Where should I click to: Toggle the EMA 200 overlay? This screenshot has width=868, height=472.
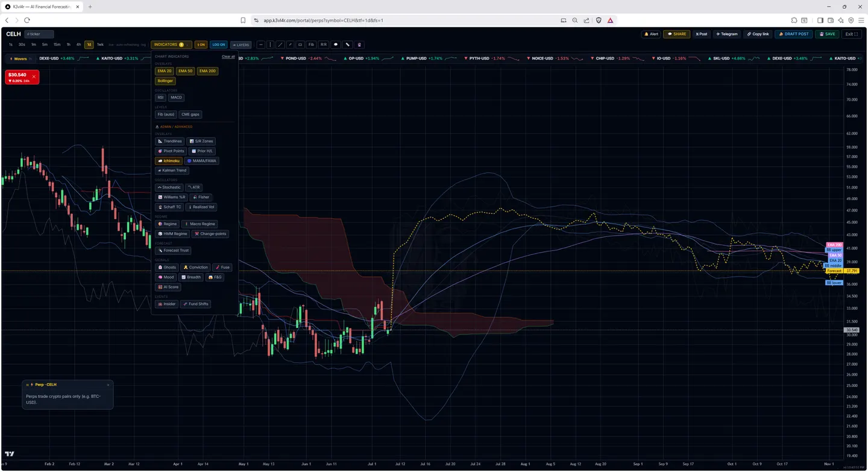[207, 71]
